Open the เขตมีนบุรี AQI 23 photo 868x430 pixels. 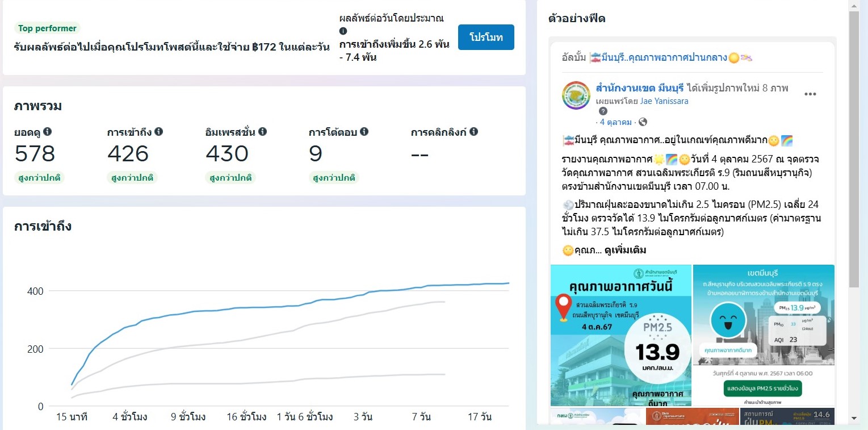764,335
